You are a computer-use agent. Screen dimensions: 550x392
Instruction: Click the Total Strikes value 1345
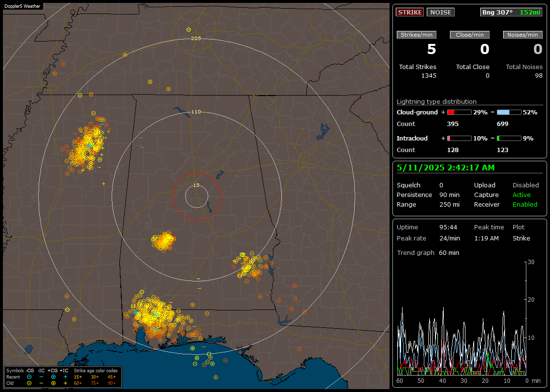pyautogui.click(x=429, y=76)
